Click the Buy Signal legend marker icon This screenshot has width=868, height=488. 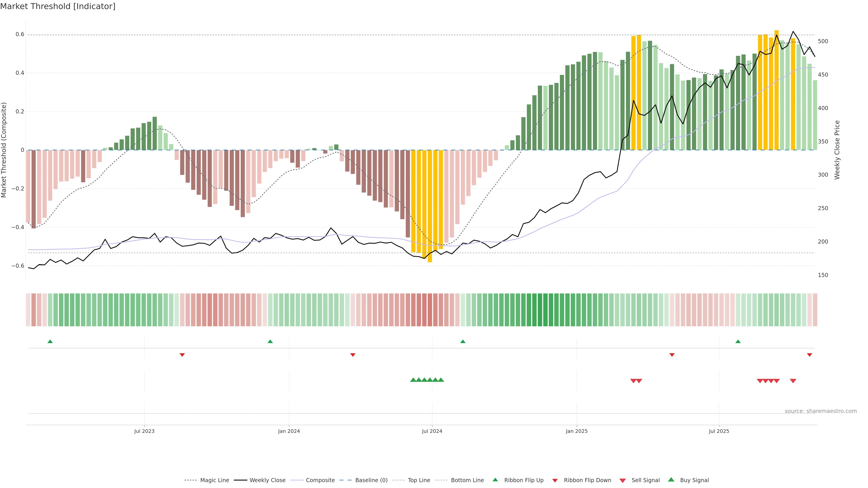coord(671,480)
